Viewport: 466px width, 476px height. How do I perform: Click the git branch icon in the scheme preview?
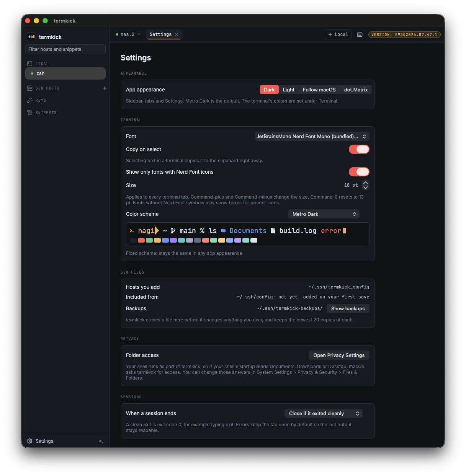click(x=173, y=231)
